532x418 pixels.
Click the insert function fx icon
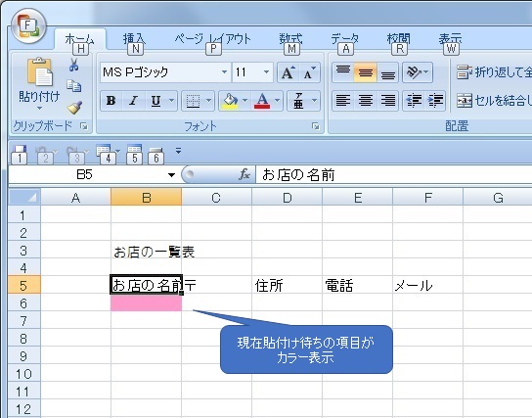[x=244, y=174]
